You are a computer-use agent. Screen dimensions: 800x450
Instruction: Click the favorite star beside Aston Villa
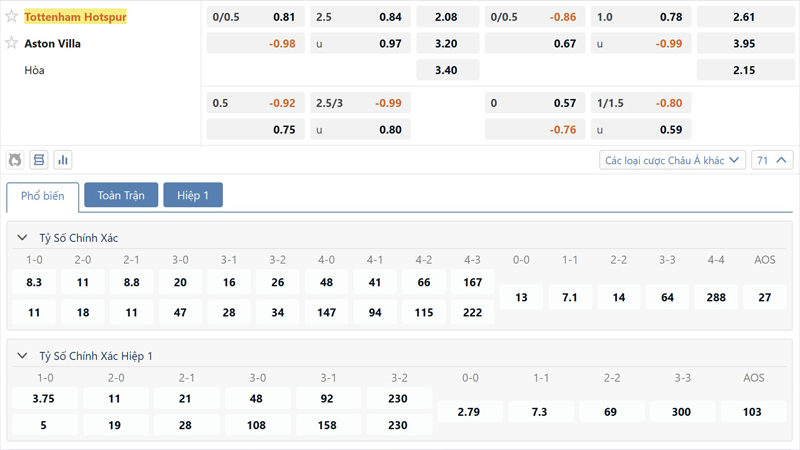(12, 43)
